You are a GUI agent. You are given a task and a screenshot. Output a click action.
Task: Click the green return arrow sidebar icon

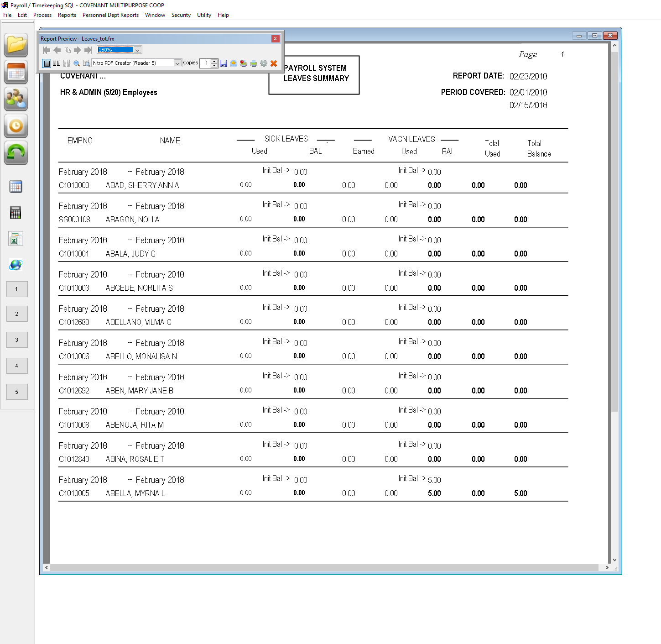point(16,153)
